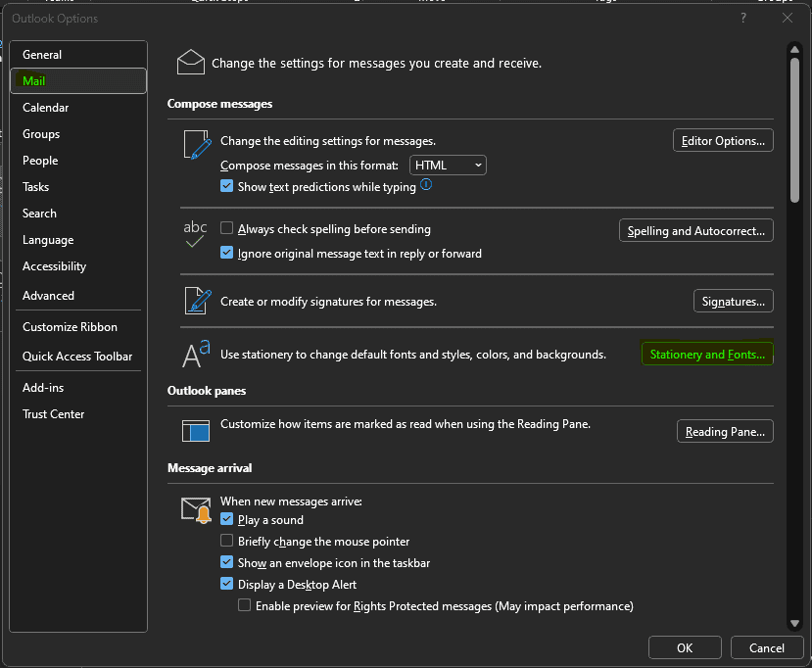Uncheck Display a Desktop Alert
This screenshot has height=668, width=812.
pos(226,584)
